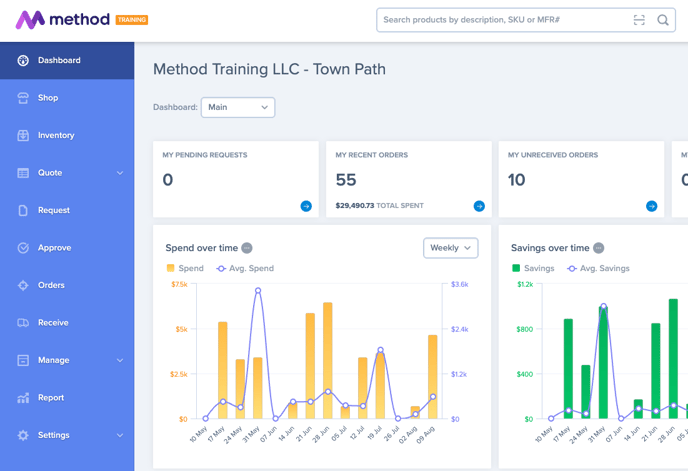The image size is (688, 471).
Task: Open unreceived orders via arrow icon
Action: point(652,206)
